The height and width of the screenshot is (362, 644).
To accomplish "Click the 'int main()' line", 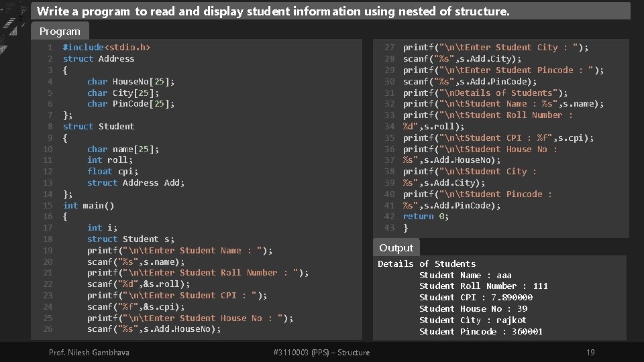I will tap(89, 205).
